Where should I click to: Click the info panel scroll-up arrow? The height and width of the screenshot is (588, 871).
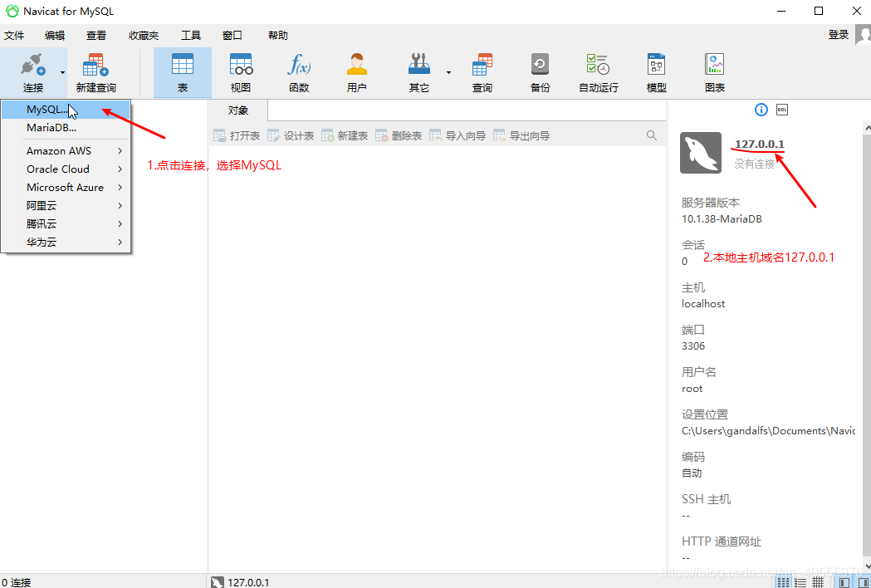click(867, 127)
